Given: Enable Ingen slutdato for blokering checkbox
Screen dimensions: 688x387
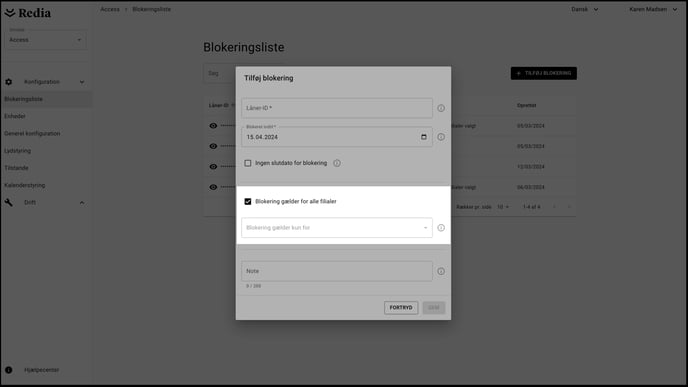Looking at the screenshot, I should coord(248,163).
